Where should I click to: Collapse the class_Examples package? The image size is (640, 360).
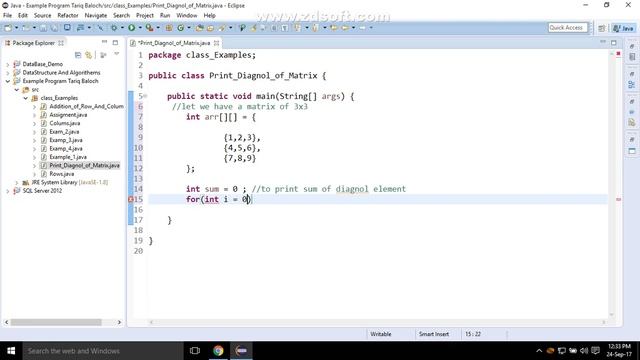pyautogui.click(x=26, y=98)
